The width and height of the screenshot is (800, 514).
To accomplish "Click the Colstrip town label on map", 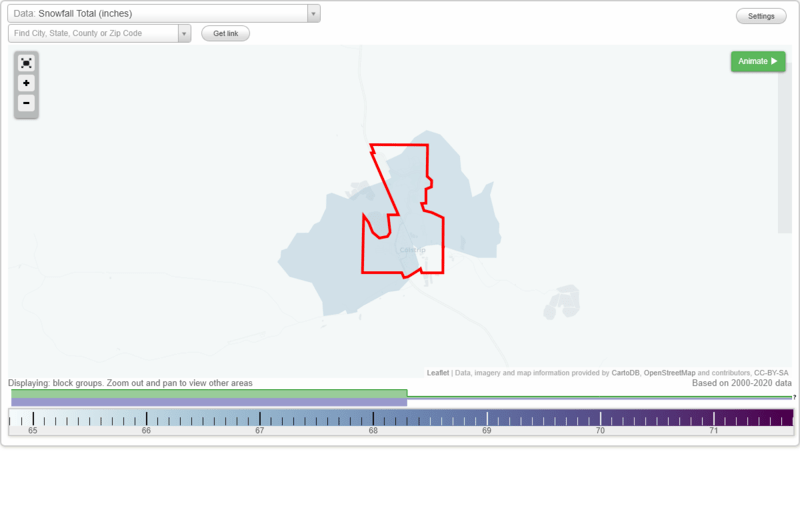I will pos(412,250).
